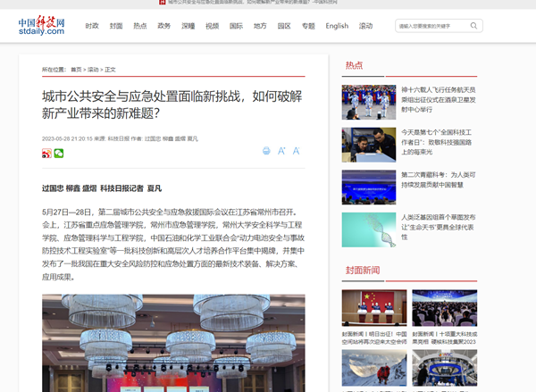This screenshot has height=392, width=536.
Task: Decrease font size with A- icon
Action: [296, 151]
